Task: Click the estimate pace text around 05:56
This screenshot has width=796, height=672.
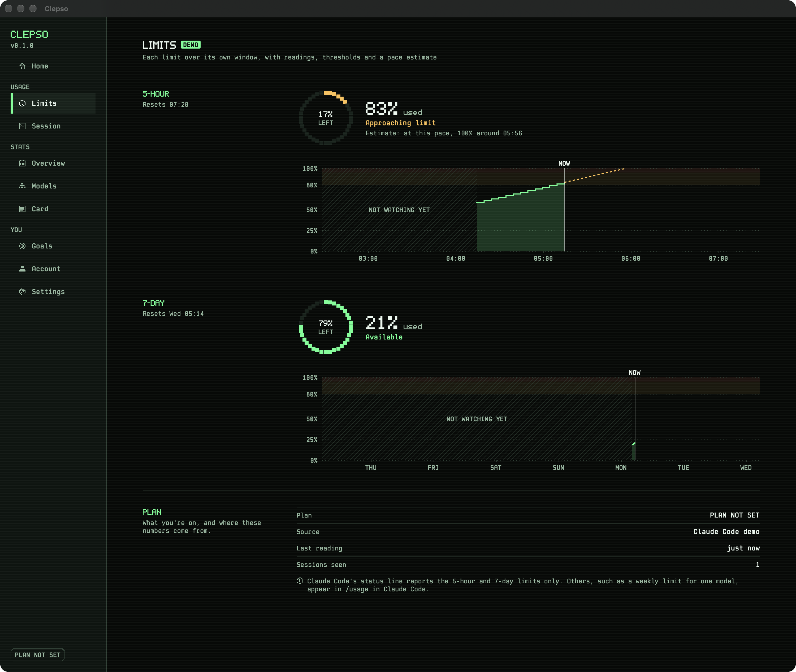Action: pos(444,133)
